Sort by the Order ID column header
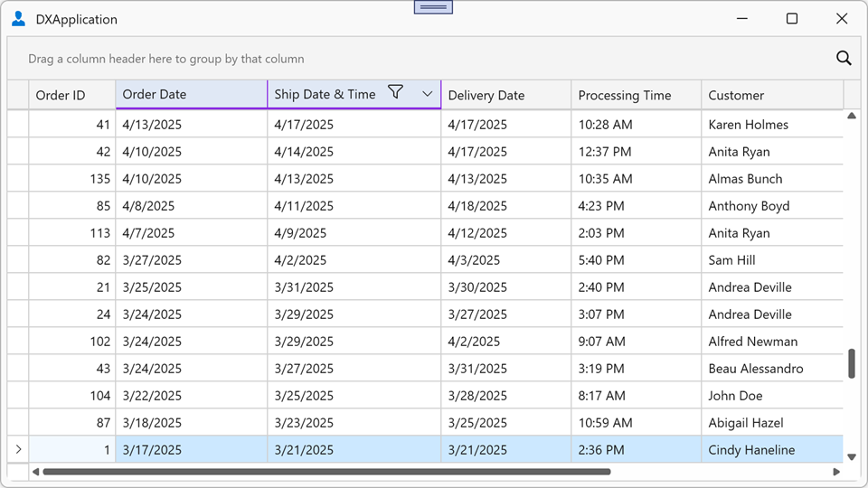Image resolution: width=868 pixels, height=488 pixels. (x=72, y=95)
